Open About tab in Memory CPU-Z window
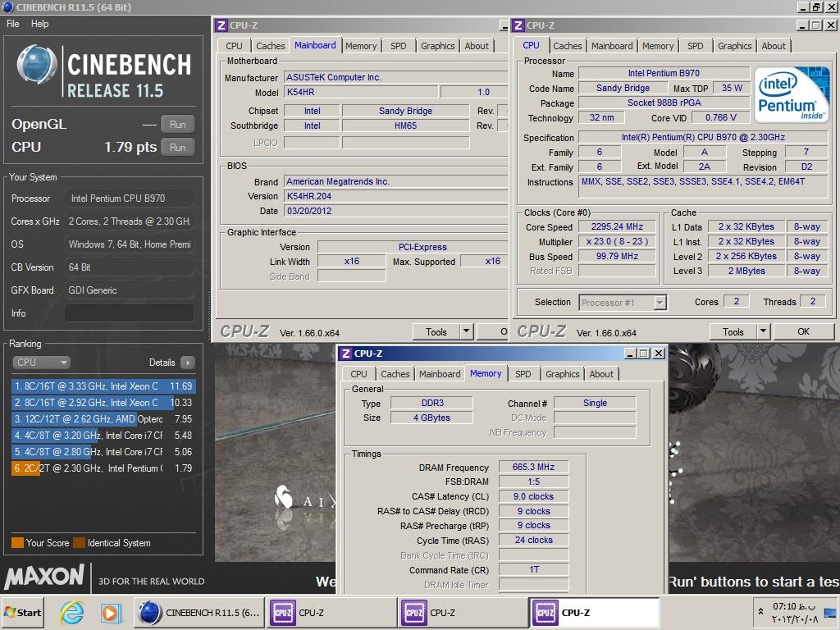Viewport: 840px width, 630px height. click(x=601, y=374)
